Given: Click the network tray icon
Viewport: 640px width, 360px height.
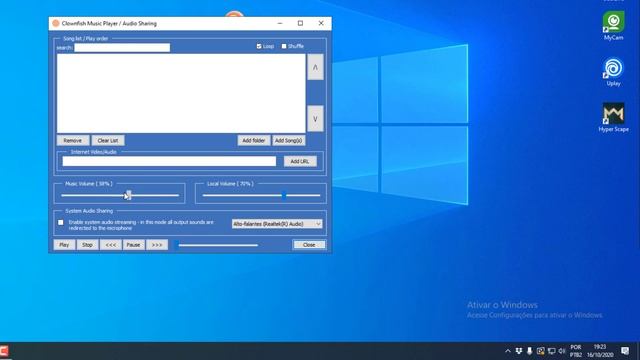Looking at the screenshot, I should pos(551,351).
